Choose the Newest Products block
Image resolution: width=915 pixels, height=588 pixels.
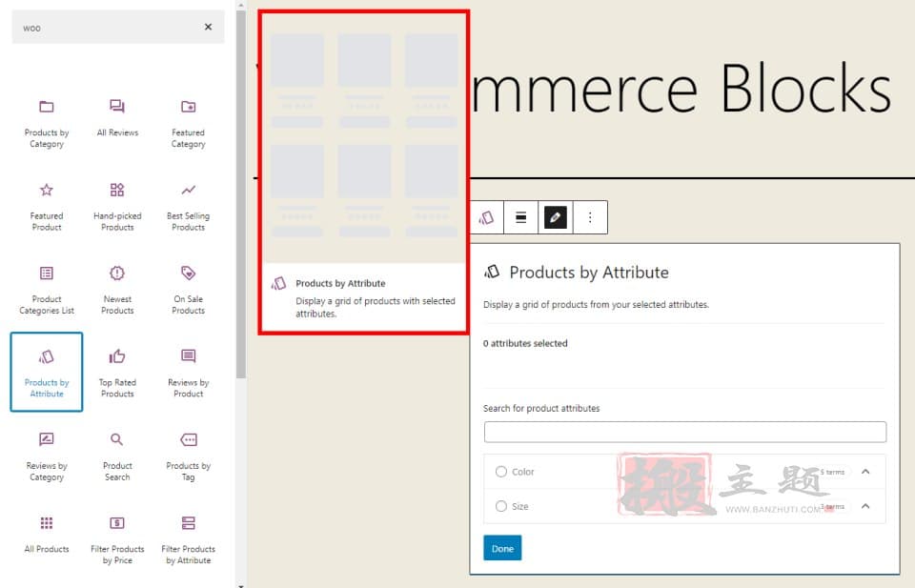coord(117,290)
